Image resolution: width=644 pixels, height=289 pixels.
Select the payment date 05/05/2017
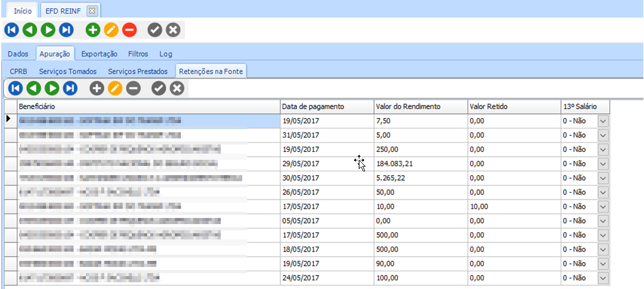click(327, 221)
